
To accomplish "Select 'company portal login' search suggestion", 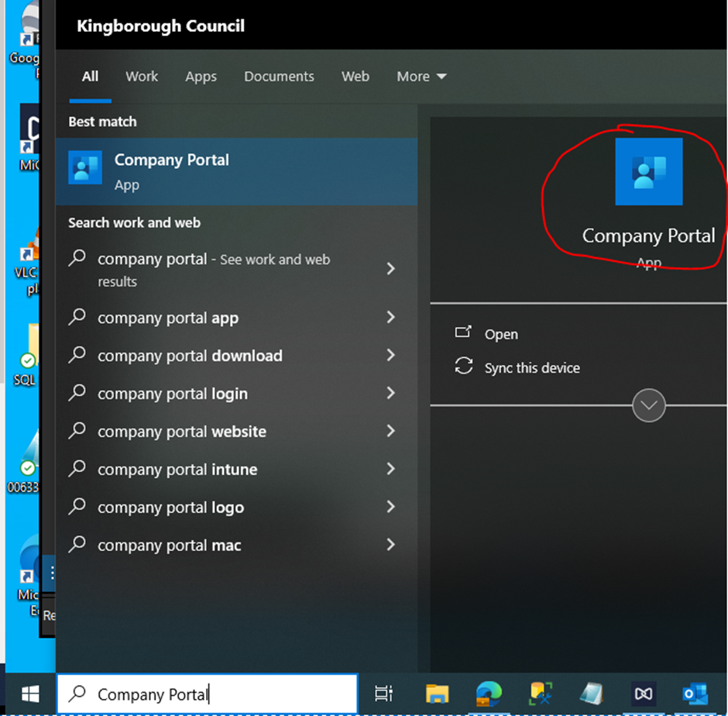I will (173, 394).
